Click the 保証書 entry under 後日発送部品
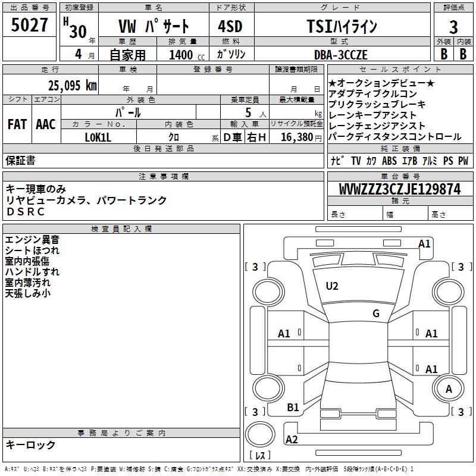The width and height of the screenshot is (476, 476). pyautogui.click(x=20, y=160)
